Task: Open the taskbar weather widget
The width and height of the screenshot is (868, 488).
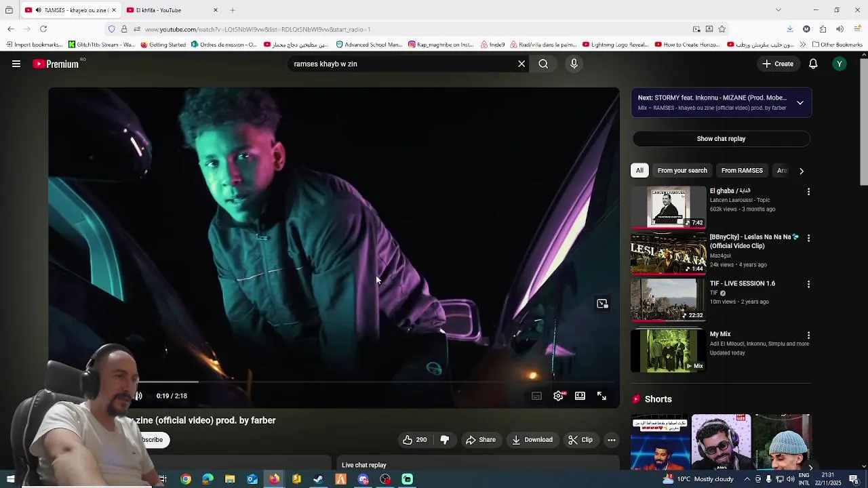Action: click(698, 479)
